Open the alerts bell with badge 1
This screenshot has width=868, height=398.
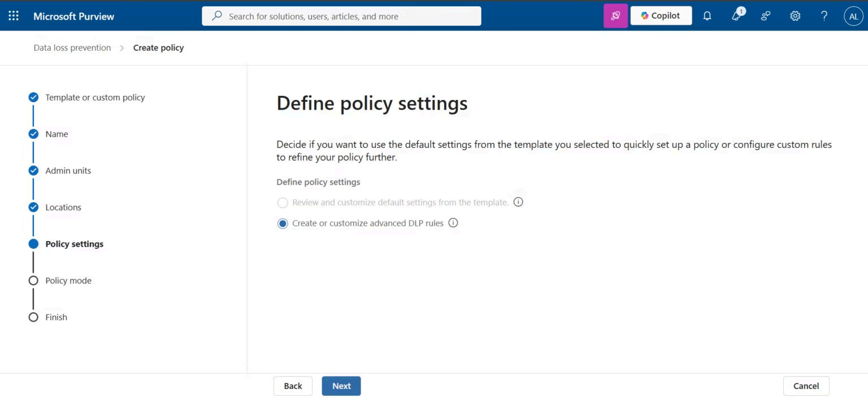pyautogui.click(x=736, y=16)
